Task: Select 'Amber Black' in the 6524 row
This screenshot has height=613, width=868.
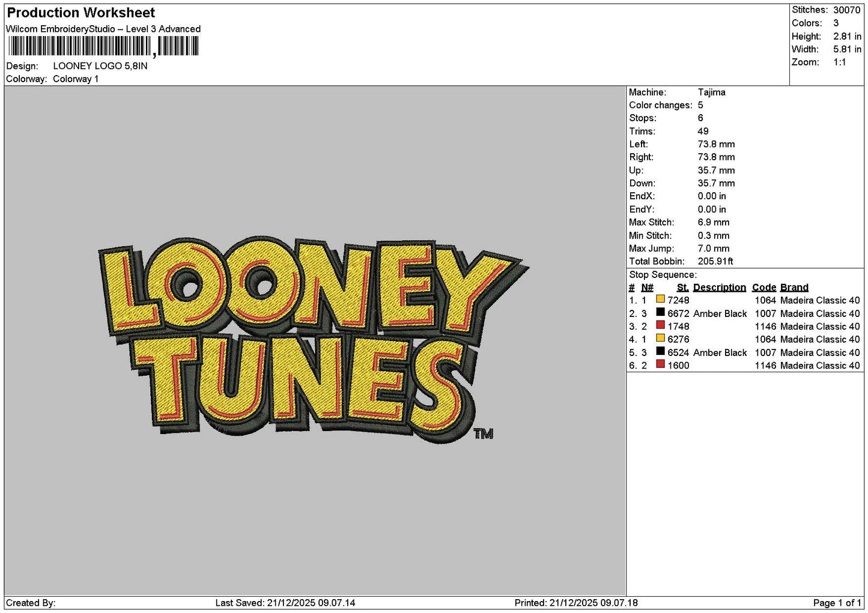Action: (x=720, y=352)
